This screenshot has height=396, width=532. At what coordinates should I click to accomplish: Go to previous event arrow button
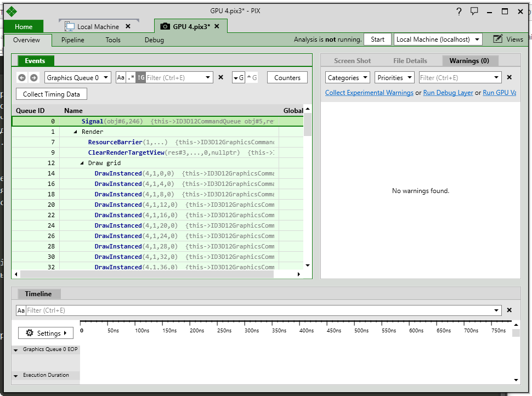(22, 78)
